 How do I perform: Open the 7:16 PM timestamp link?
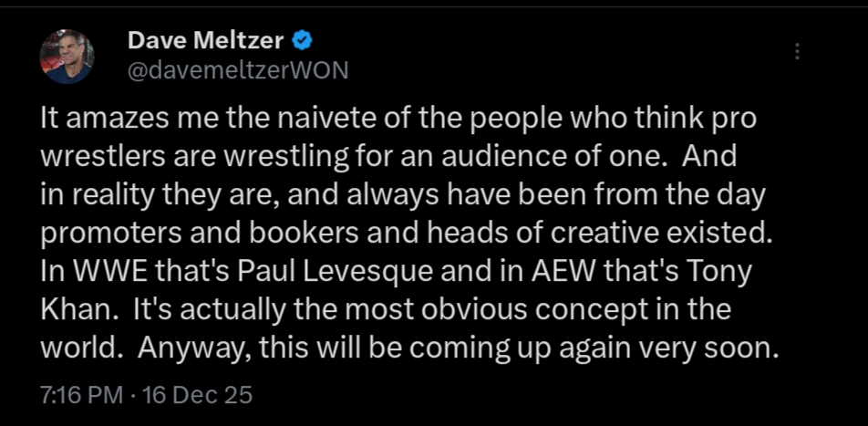coord(82,396)
